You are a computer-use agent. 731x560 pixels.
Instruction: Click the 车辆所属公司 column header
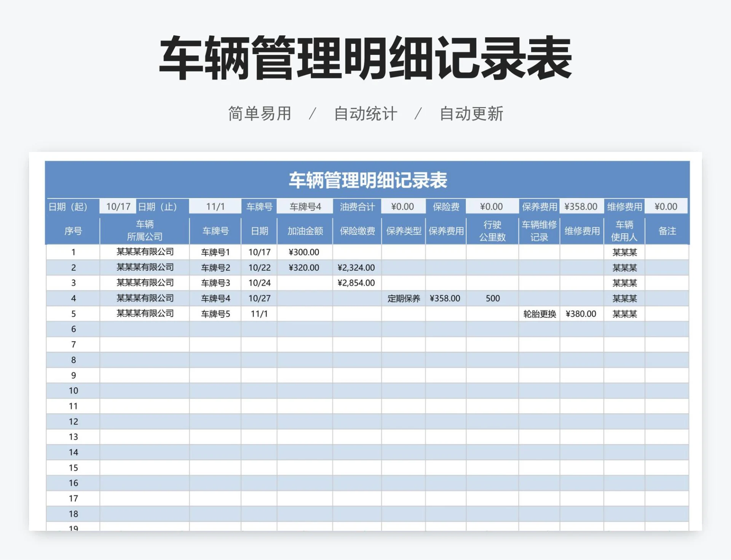[x=145, y=230]
